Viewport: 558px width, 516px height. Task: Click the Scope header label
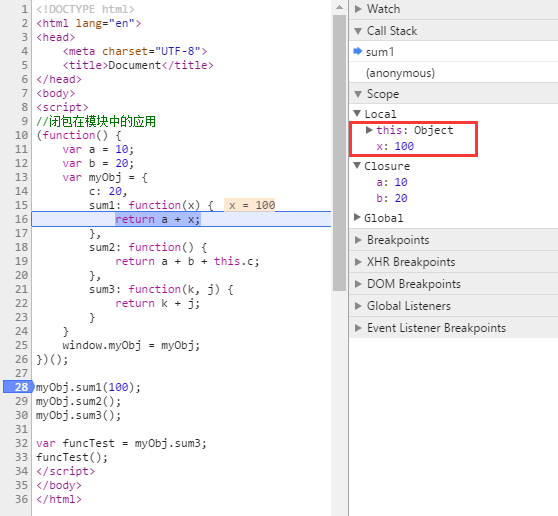coord(383,94)
